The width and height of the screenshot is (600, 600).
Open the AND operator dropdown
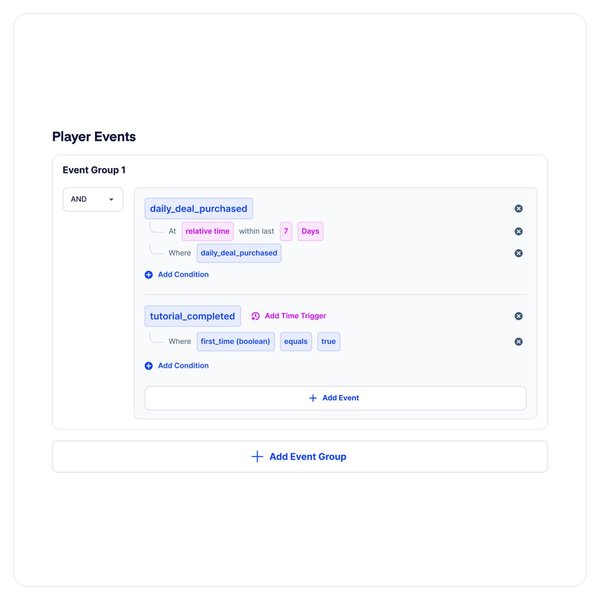coord(92,199)
